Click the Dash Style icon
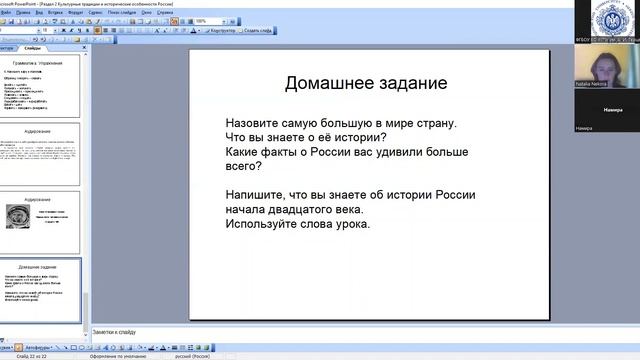 click(182, 348)
